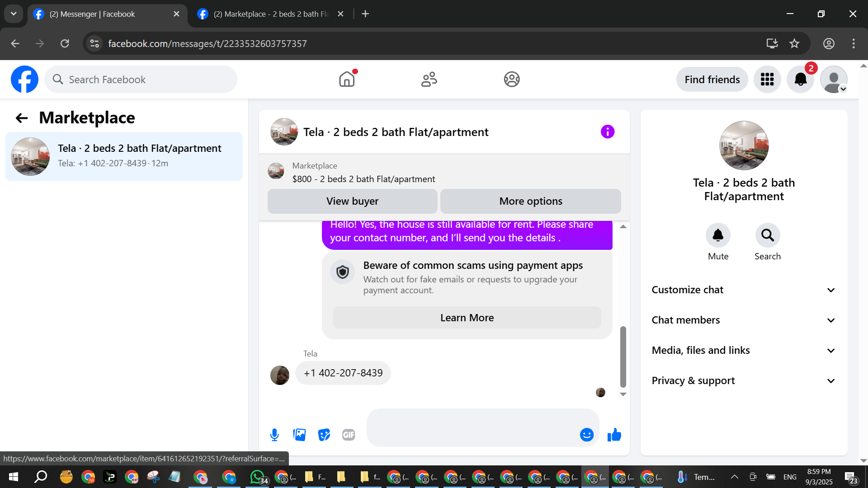This screenshot has height=488, width=868.
Task: Open Tela's avatar next to phone number
Action: click(x=280, y=375)
